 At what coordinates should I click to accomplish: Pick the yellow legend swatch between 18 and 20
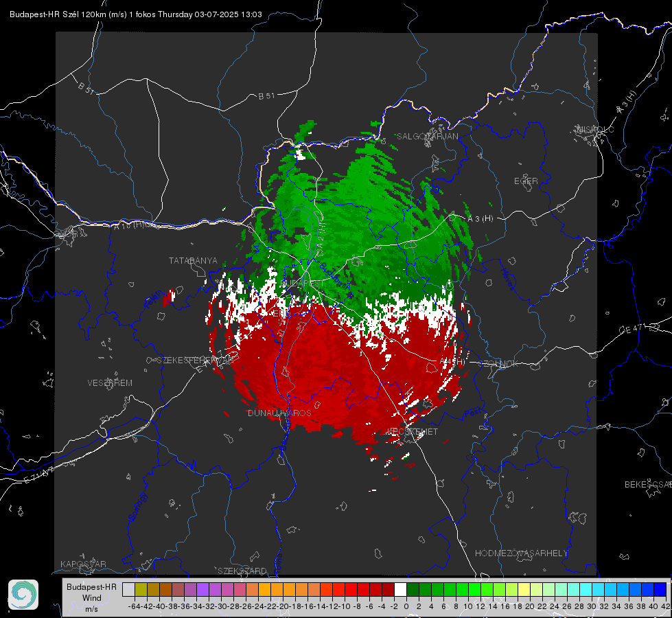click(x=524, y=589)
